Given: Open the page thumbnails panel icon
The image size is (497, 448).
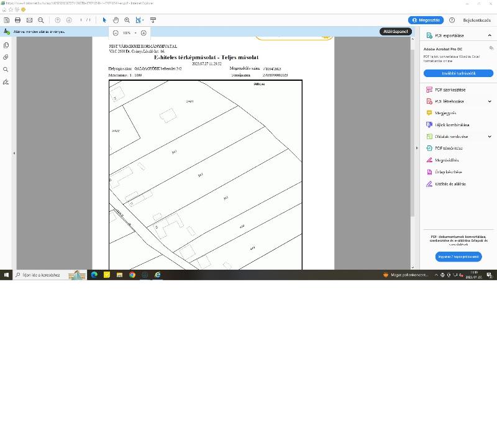Looking at the screenshot, I should tap(6, 45).
